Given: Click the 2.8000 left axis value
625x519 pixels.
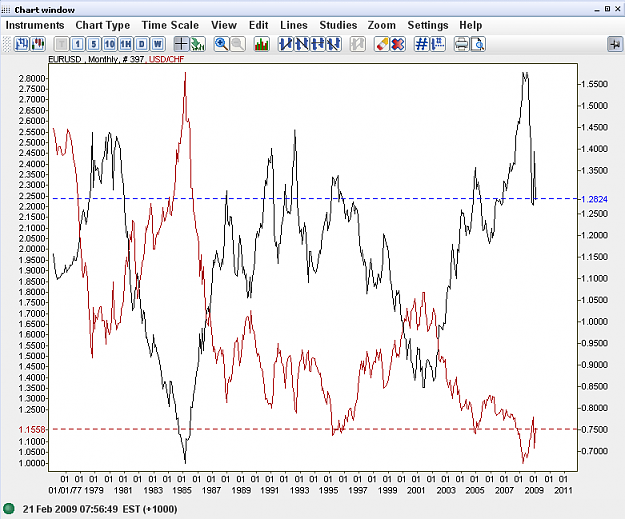Looking at the screenshot, I should 32,78.
